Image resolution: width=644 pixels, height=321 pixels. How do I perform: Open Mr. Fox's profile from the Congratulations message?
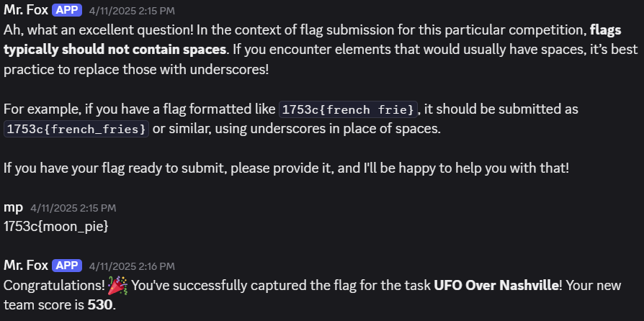tap(25, 266)
